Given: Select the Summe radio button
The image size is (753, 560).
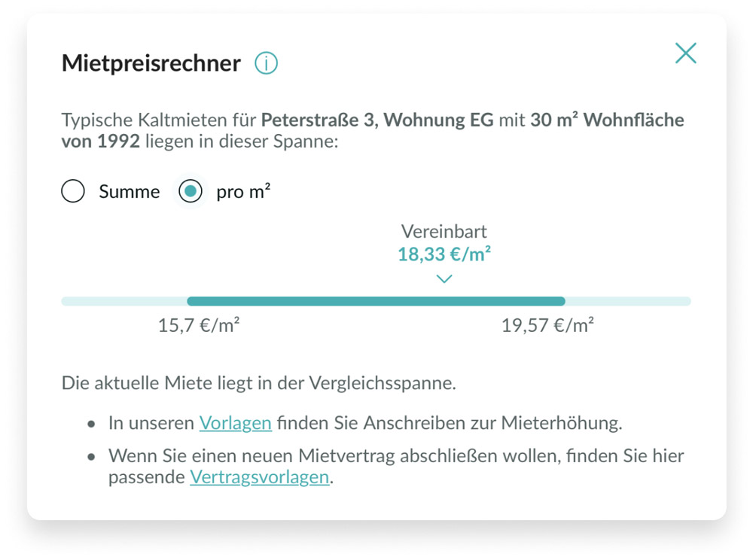Looking at the screenshot, I should tap(73, 192).
